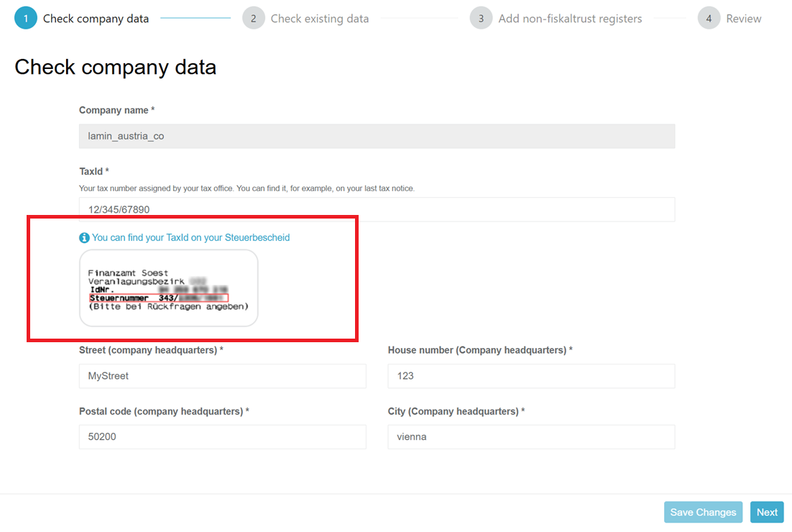792x532 pixels.
Task: Click 'You can find your TaxId' hint text
Action: point(190,237)
